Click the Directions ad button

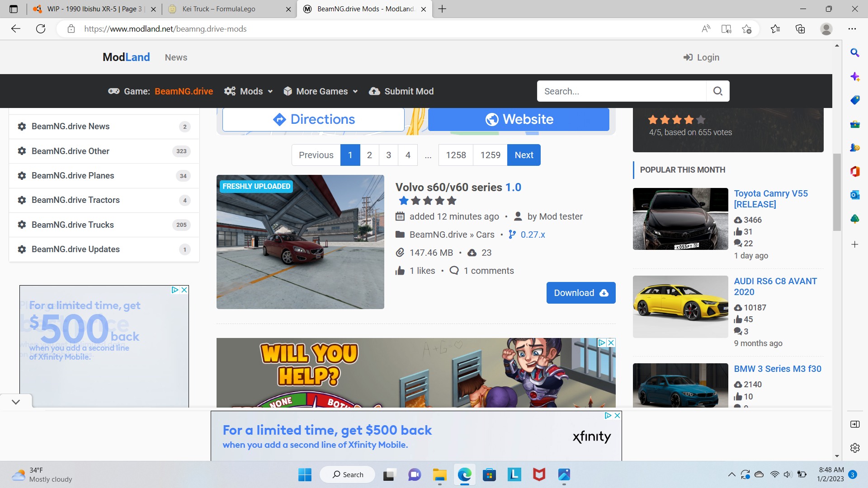click(x=313, y=119)
